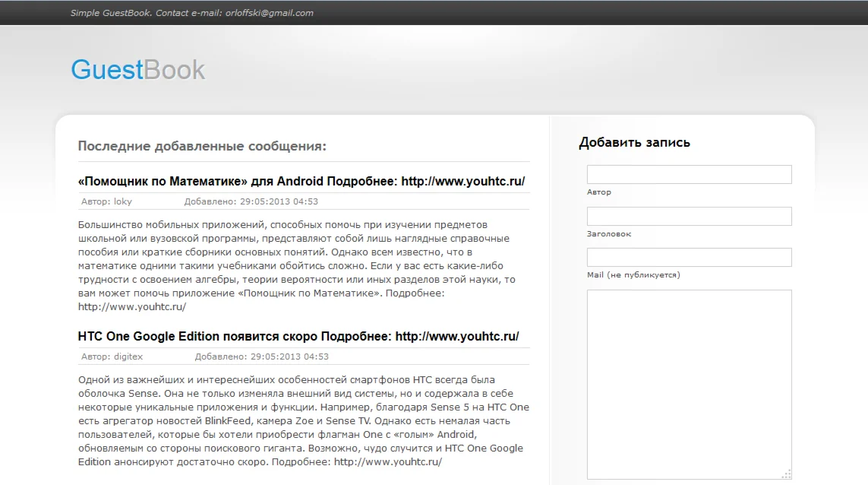Click the Добавить запись heading
868x485 pixels.
634,142
